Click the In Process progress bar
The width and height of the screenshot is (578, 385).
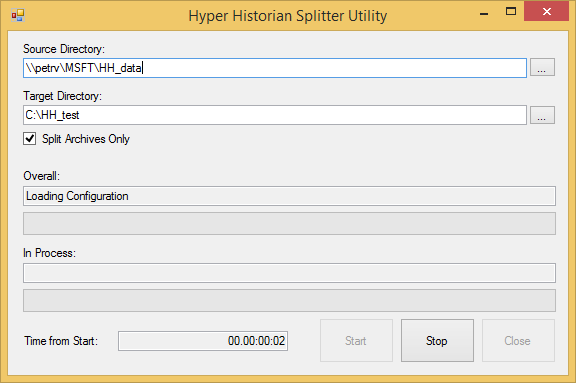coord(289,301)
